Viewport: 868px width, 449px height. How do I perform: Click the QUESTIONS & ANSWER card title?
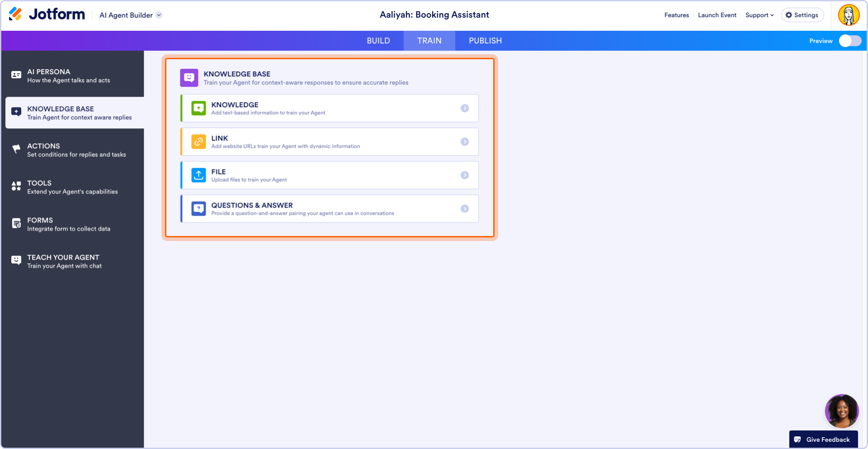coord(252,205)
